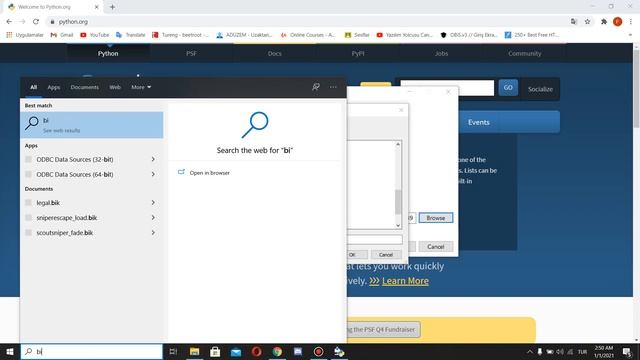Click the red screen recorder taskbar icon
The width and height of the screenshot is (640, 360).
(x=318, y=351)
